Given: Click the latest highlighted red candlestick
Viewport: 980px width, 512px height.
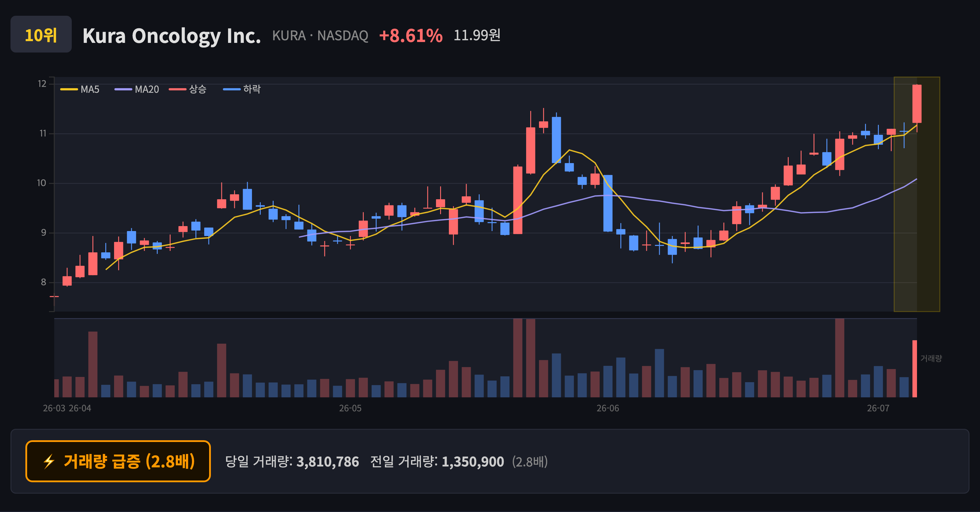Looking at the screenshot, I should pyautogui.click(x=917, y=104).
